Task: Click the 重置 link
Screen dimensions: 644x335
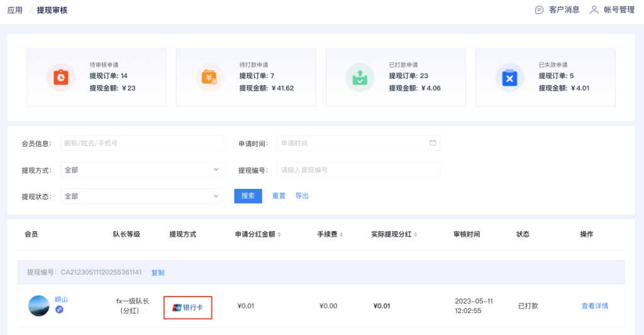Action: click(x=279, y=196)
